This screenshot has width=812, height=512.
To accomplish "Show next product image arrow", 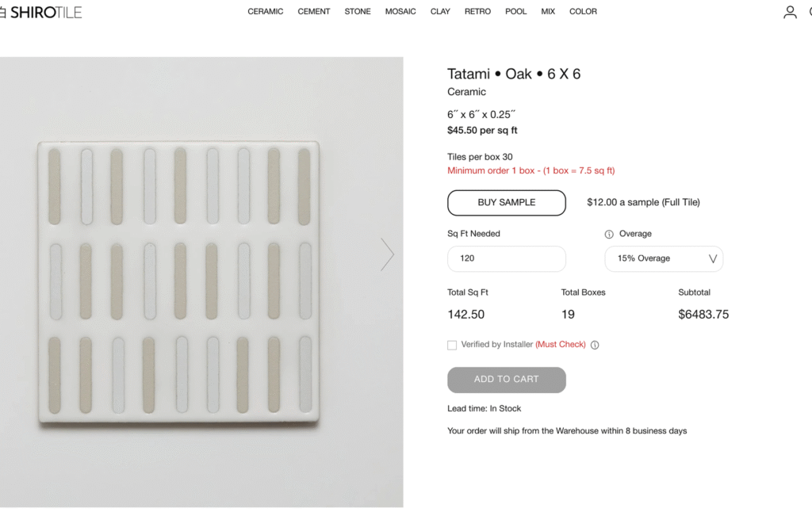I will pos(387,254).
